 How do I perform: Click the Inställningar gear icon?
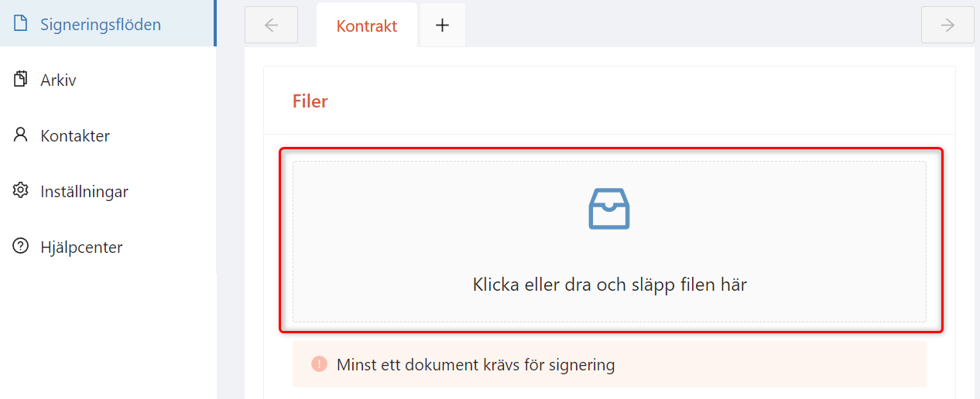point(21,191)
